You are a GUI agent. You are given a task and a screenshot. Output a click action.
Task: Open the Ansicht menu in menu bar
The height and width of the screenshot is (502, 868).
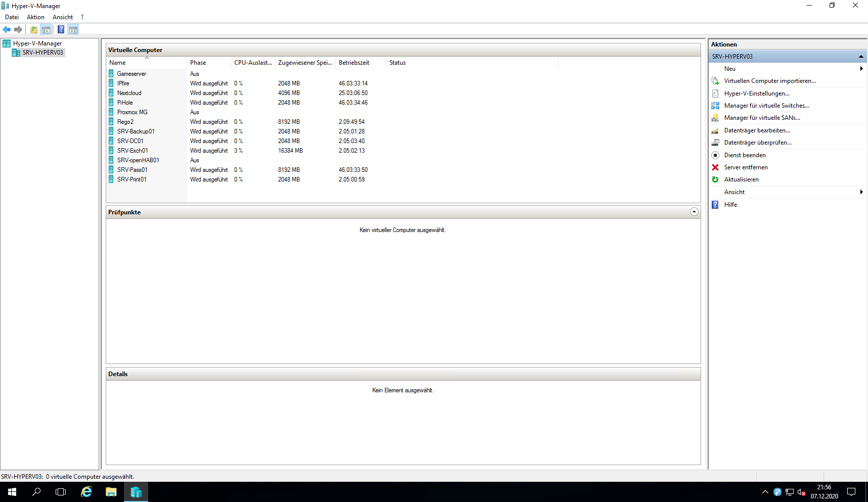click(x=63, y=17)
